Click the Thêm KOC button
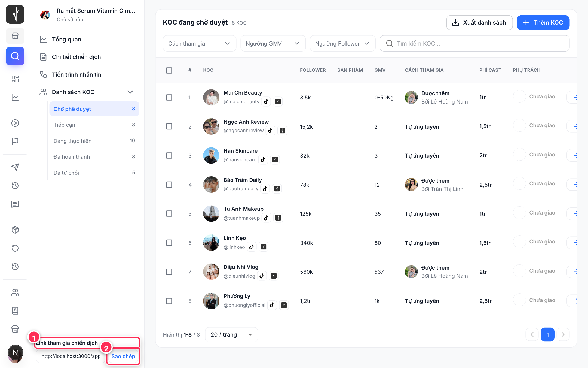 click(x=543, y=23)
